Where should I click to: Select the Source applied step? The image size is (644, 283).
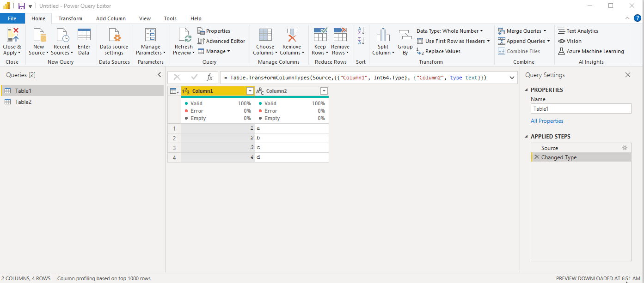click(581, 148)
